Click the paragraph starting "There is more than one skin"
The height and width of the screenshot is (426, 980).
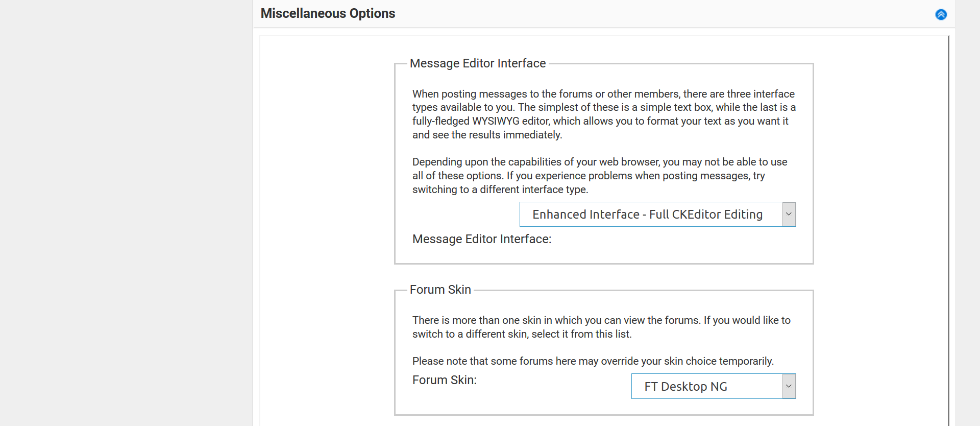[x=601, y=327]
